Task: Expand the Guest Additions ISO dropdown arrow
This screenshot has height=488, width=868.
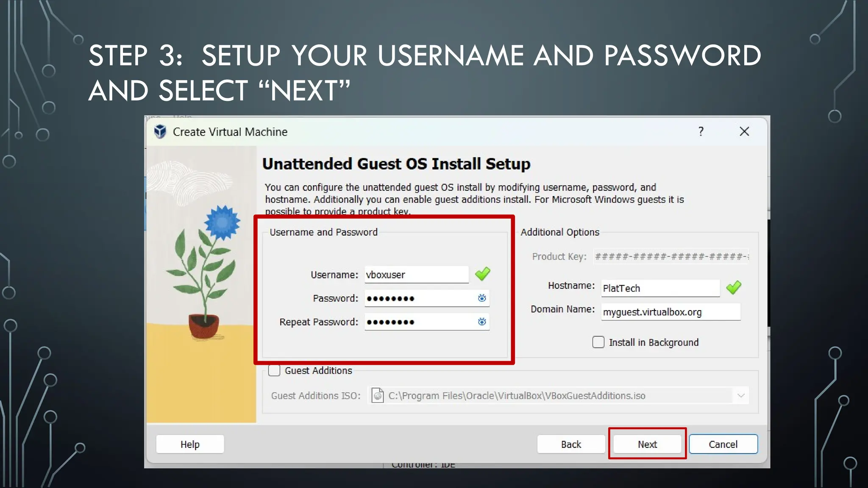Action: coord(741,396)
